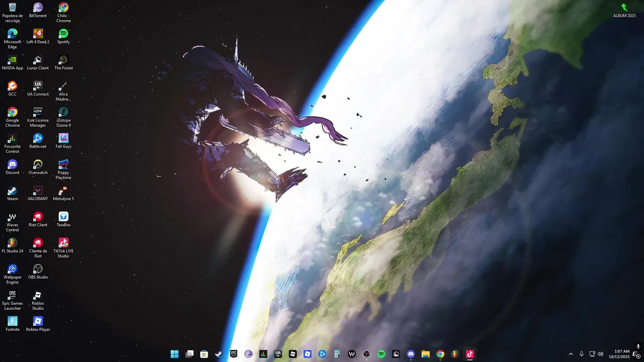This screenshot has height=362, width=644.
Task: Select the Google Chrome desktop shortcut
Action: pyautogui.click(x=13, y=117)
